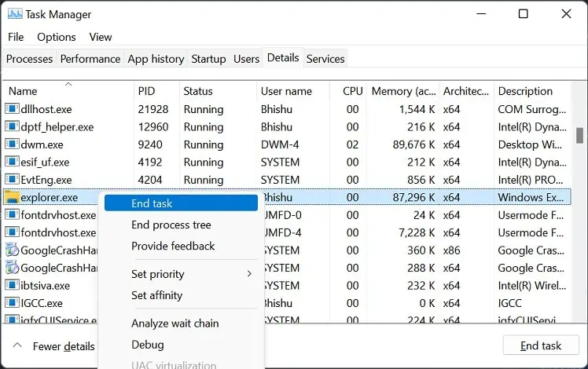Viewport: 588px width, 369px height.
Task: Switch to the App history tab
Action: coord(156,59)
